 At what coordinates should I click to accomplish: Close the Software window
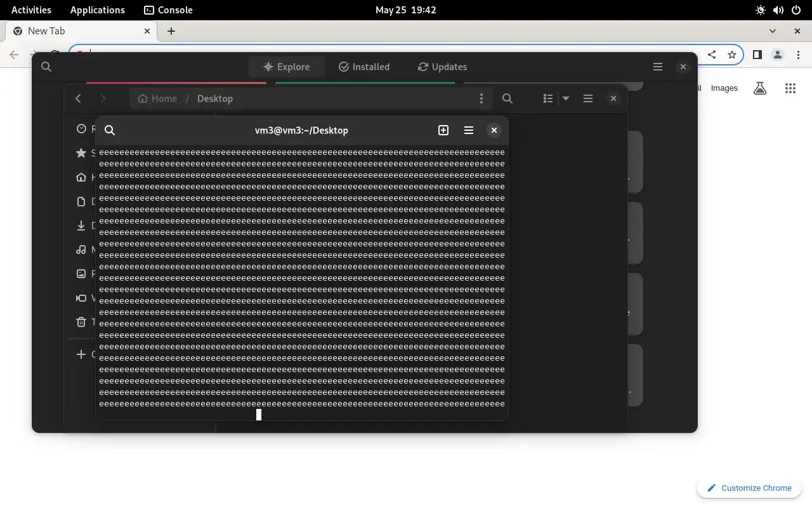683,67
